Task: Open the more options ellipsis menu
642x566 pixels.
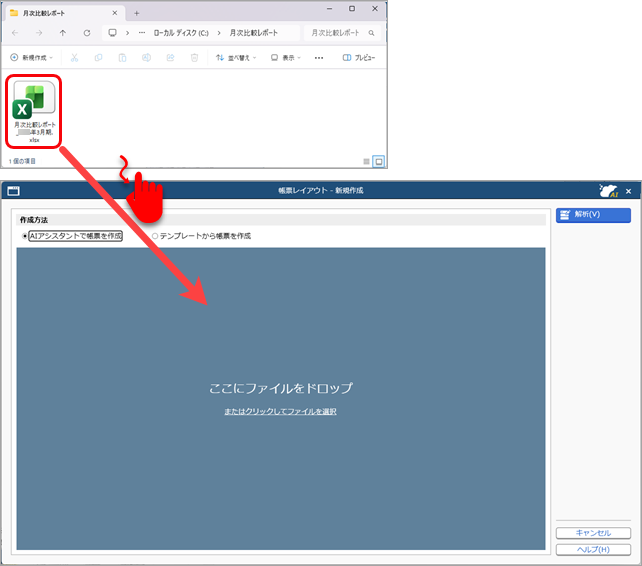Action: click(319, 58)
